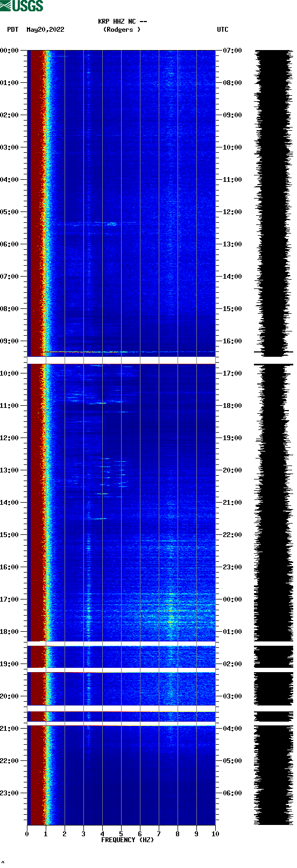Click the 04:00 UTC time label
Screen dimensions: 297x868
pyautogui.click(x=232, y=729)
